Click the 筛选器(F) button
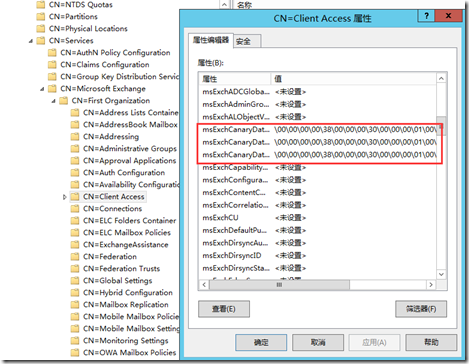This screenshot has width=469, height=364. coord(421,309)
